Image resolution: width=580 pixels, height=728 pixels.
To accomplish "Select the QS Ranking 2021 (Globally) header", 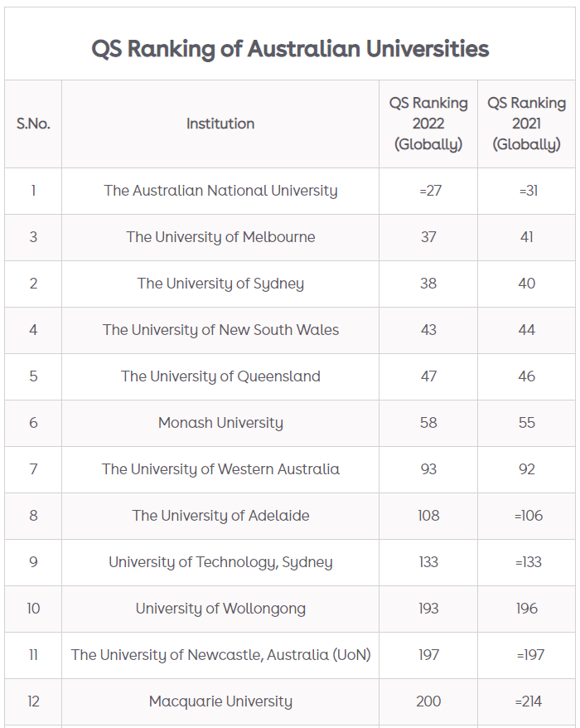I will coord(527,124).
